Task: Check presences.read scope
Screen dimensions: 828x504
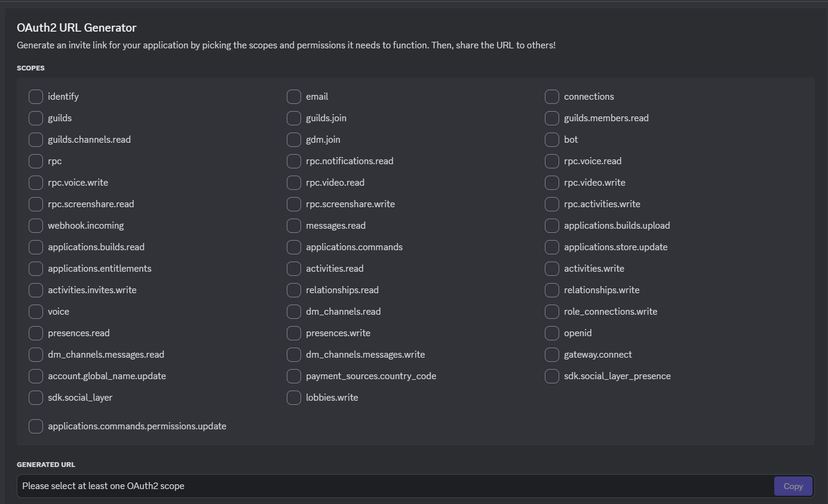Action: tap(36, 333)
